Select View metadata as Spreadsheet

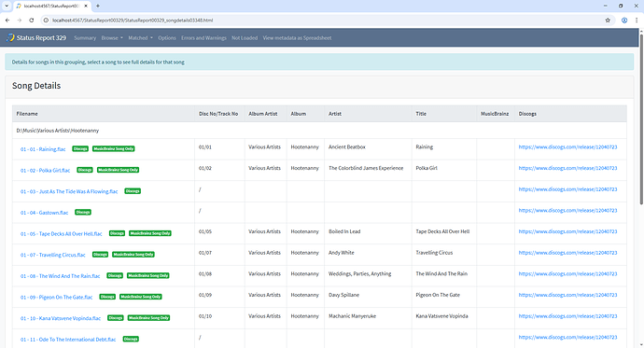tap(297, 37)
